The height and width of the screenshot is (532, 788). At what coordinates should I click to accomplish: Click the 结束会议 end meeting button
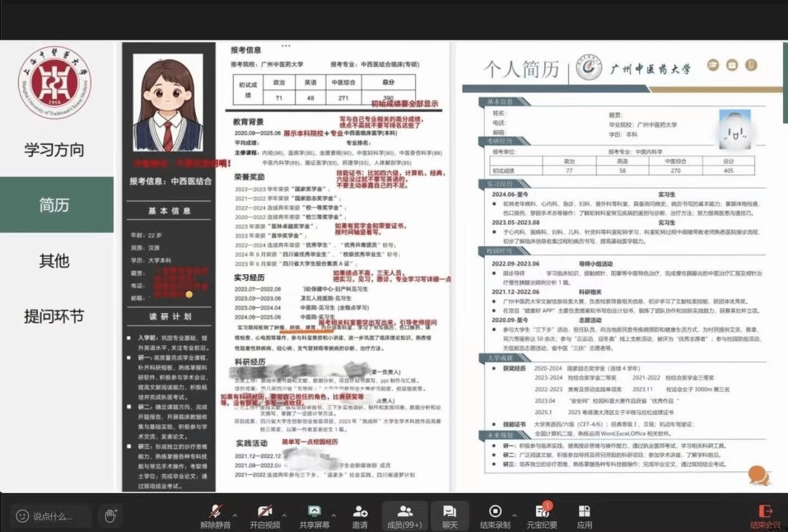(x=765, y=516)
